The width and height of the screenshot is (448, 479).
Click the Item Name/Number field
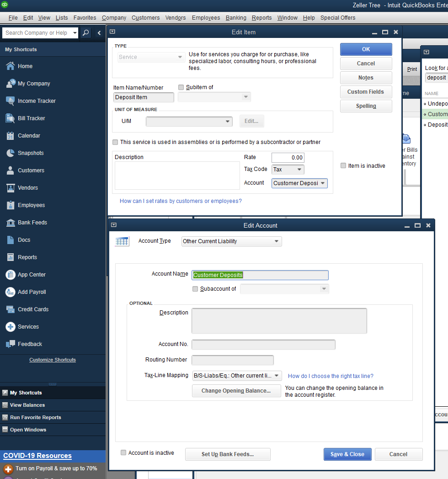point(144,97)
